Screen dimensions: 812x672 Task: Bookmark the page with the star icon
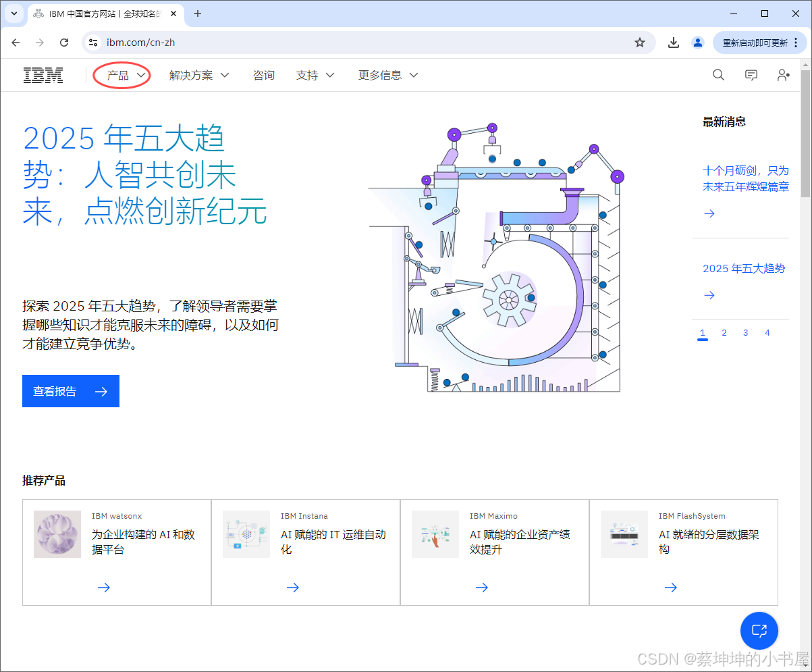pyautogui.click(x=639, y=42)
